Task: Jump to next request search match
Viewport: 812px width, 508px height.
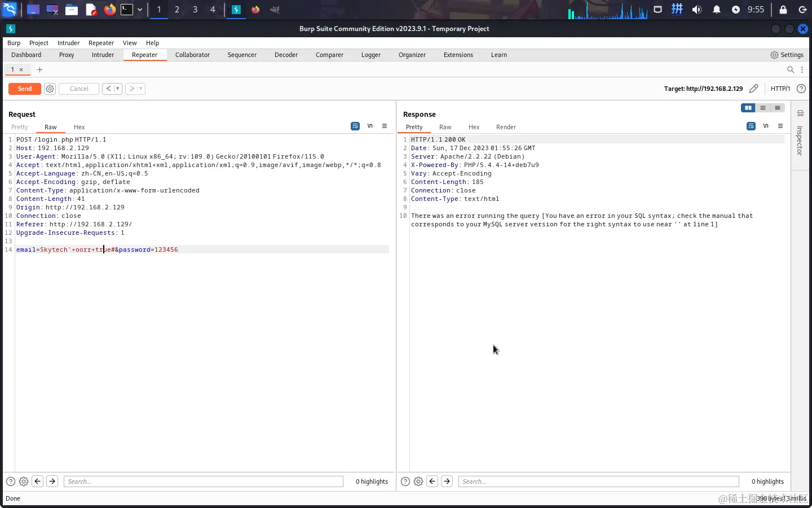Action: point(52,481)
